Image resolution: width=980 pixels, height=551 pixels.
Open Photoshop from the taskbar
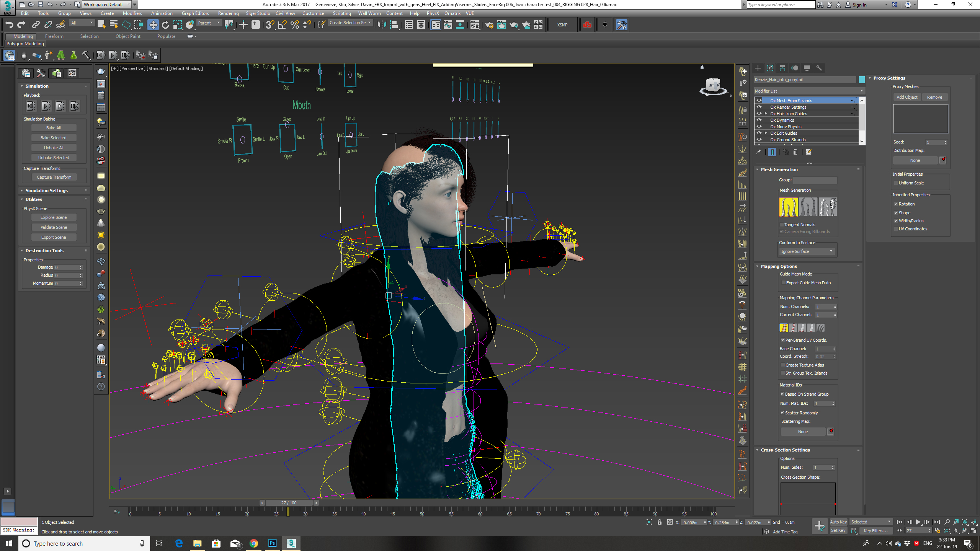point(272,543)
